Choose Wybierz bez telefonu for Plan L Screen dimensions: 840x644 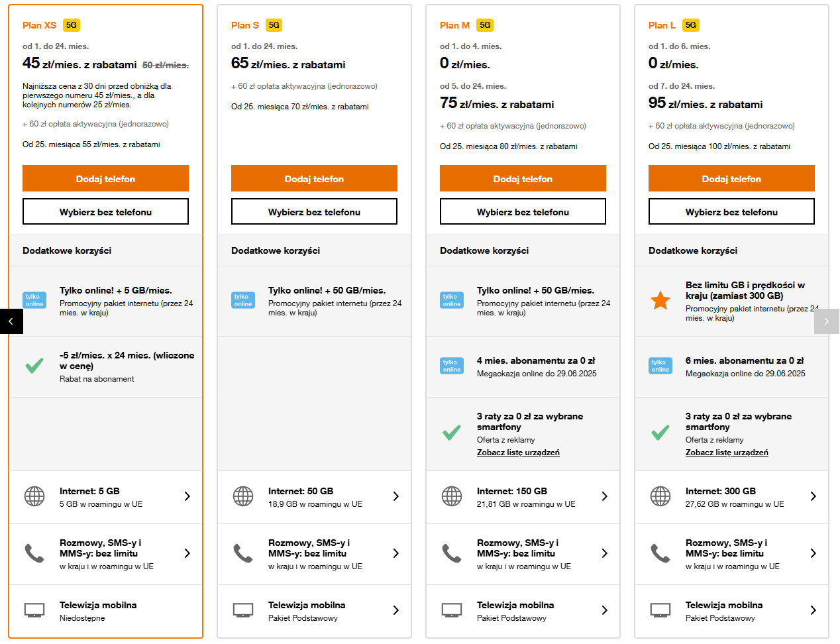(731, 211)
